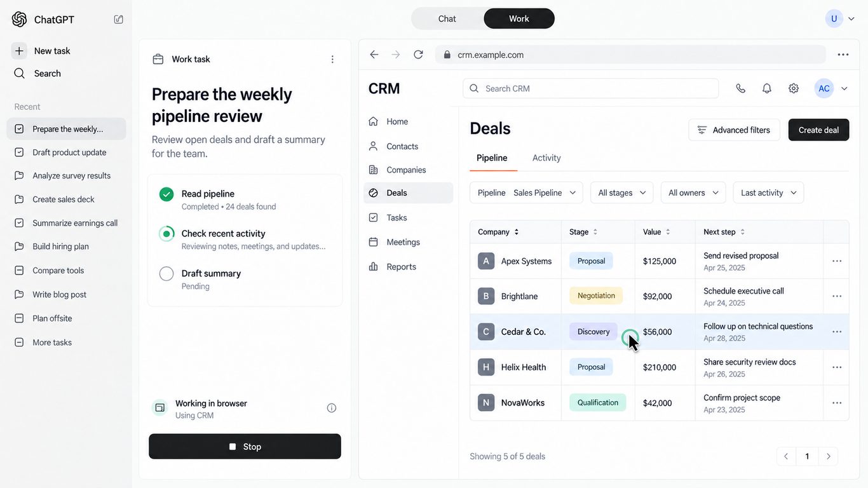Collapse sidebar using the panel toggle icon
This screenshot has height=488, width=868.
coord(119,19)
